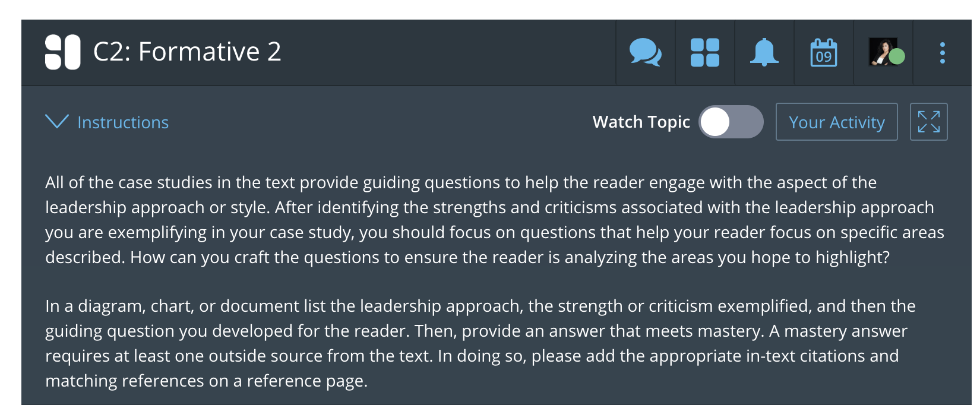Expand the topic to fullscreen view

click(x=928, y=122)
